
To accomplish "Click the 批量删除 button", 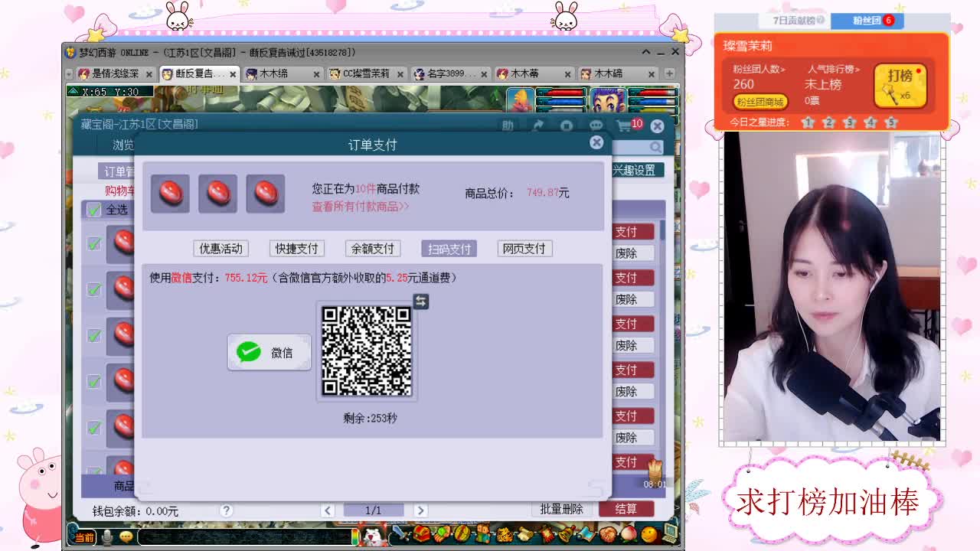I will 561,509.
